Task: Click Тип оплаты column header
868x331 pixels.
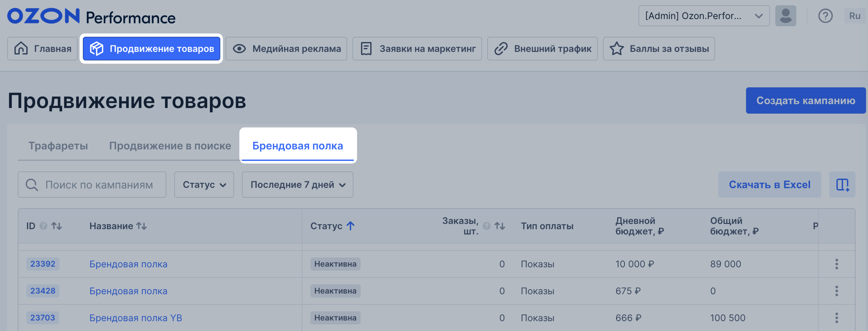Action: 547,226
